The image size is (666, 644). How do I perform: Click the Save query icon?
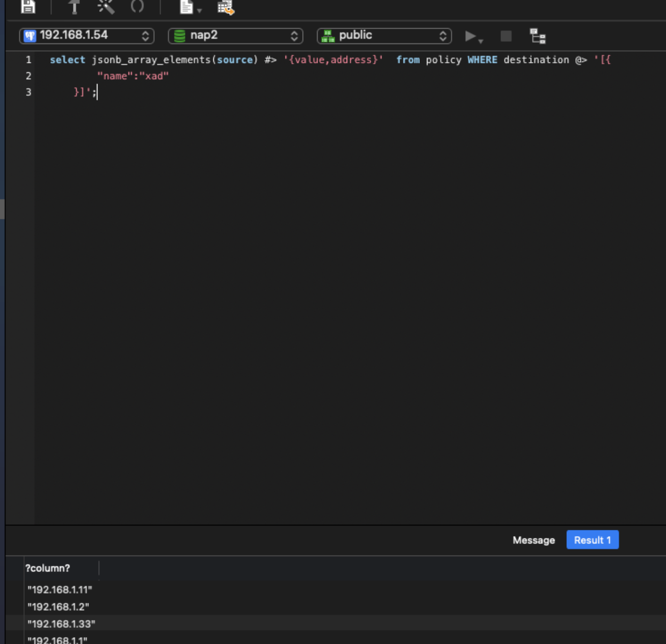pos(28,6)
